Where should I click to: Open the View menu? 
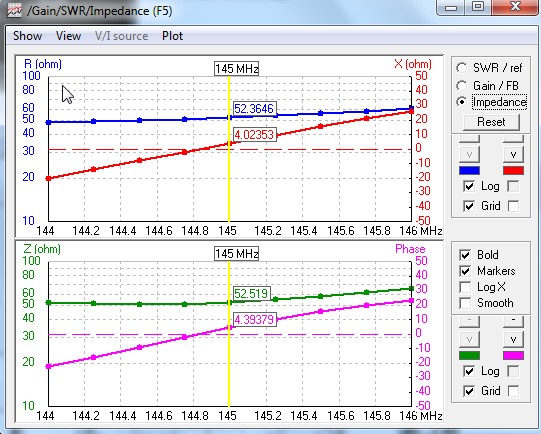68,36
